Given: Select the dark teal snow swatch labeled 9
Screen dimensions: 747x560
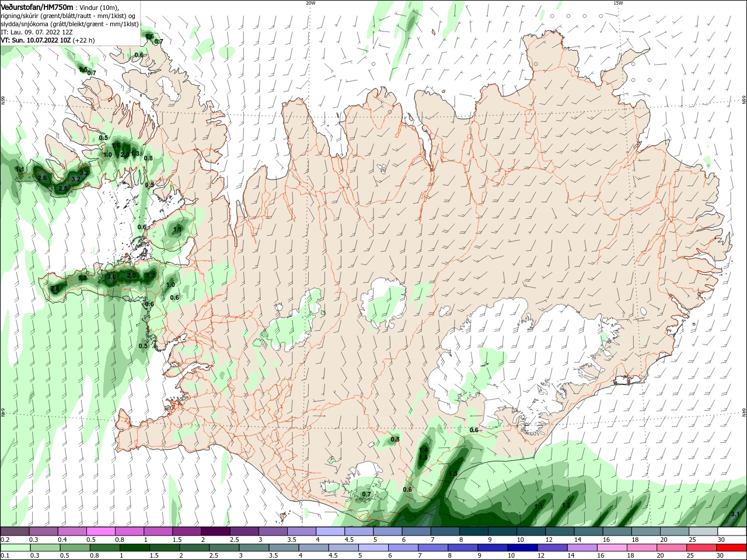Looking at the screenshot, I should tap(502, 531).
